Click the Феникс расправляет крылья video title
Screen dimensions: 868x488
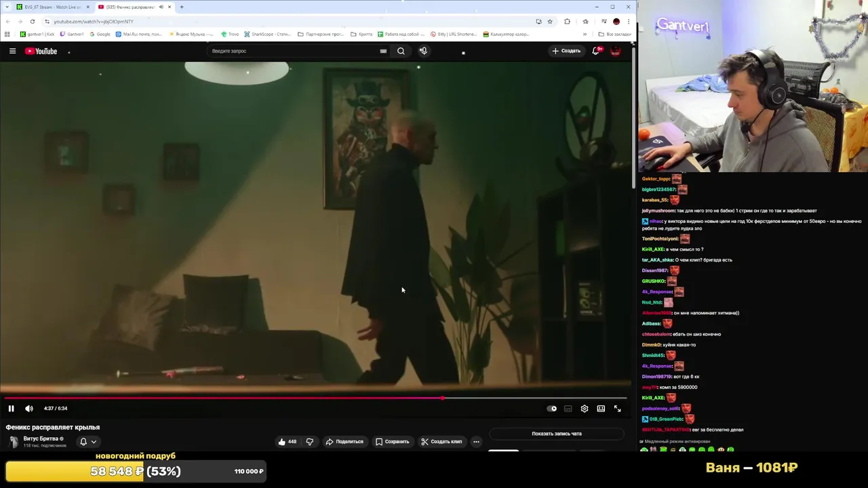tap(53, 427)
